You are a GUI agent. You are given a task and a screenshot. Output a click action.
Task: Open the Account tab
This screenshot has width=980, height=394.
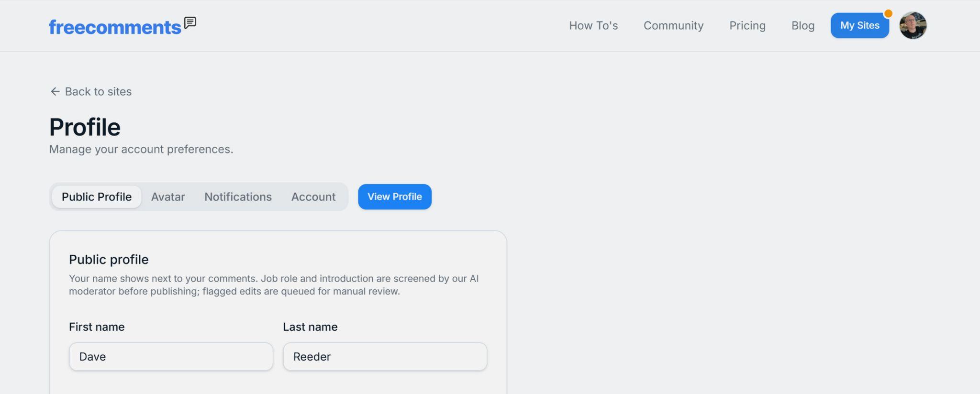pyautogui.click(x=313, y=197)
